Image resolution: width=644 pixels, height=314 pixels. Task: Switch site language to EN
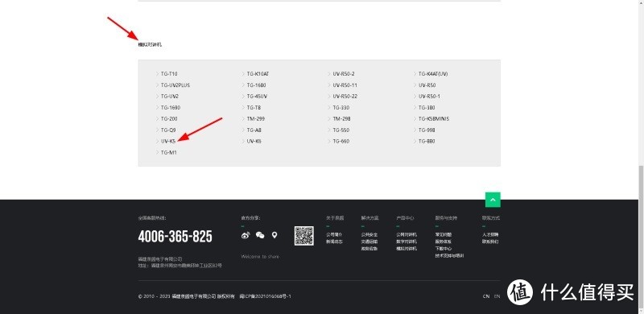pos(497,296)
